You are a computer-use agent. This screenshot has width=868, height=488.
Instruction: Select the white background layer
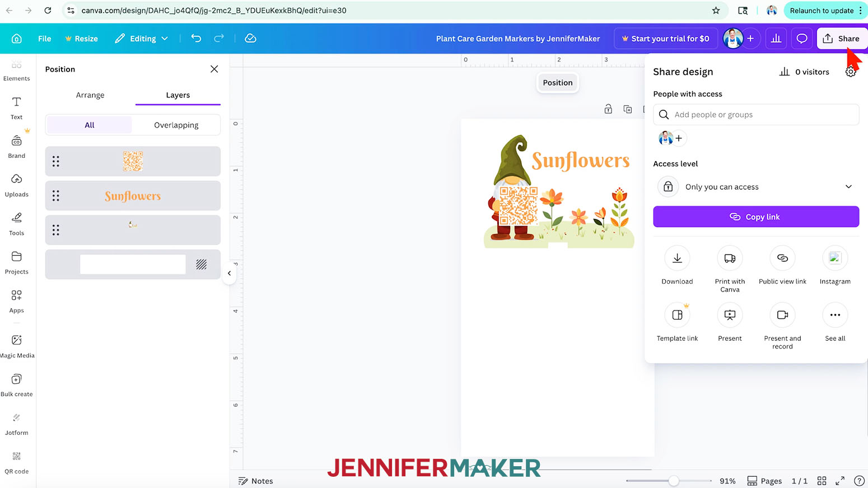133,264
